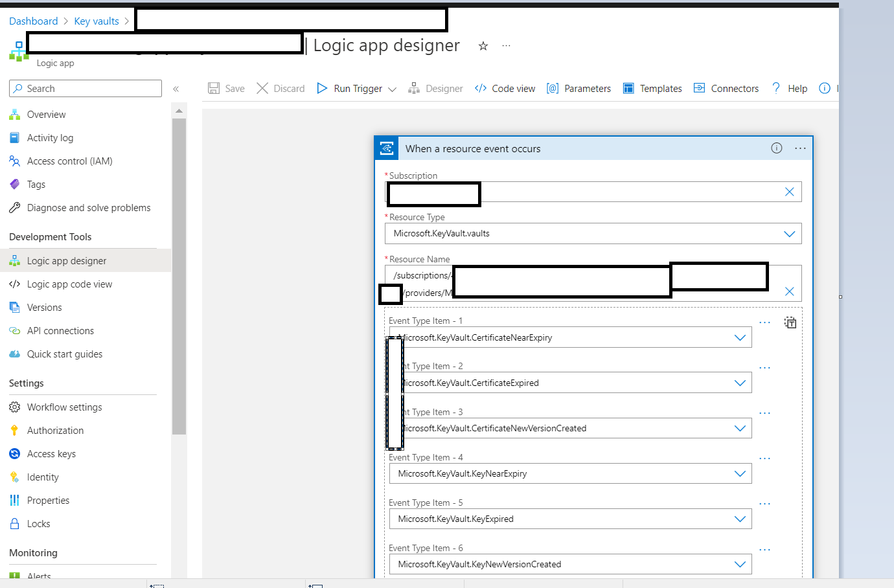
Task: Open Identity settings
Action: (x=43, y=477)
